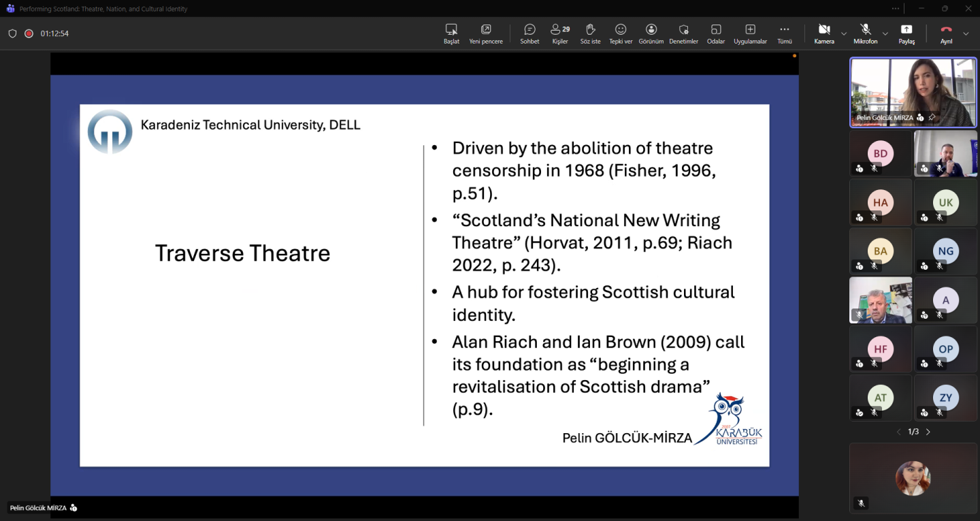Unmute the Mikrofon

click(865, 33)
